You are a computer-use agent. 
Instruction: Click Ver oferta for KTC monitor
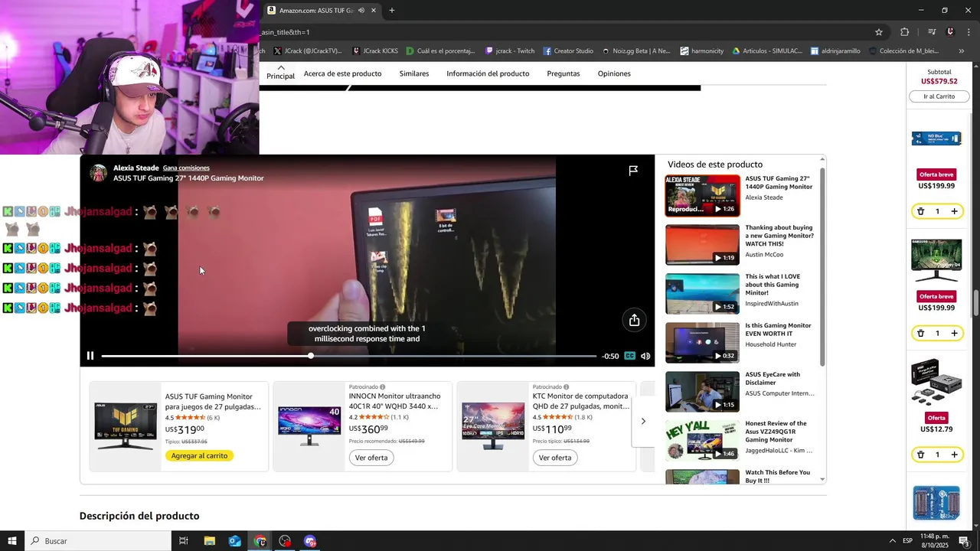coord(555,458)
